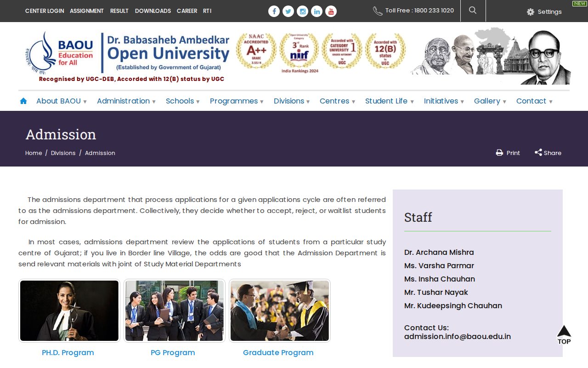Open the PG Program link
Viewport: 588px width, 368px height.
[x=173, y=353]
